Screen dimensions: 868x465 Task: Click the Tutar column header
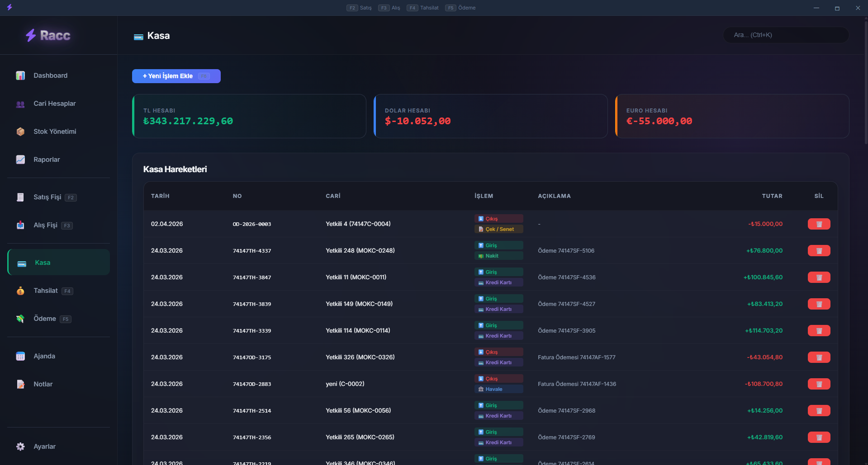point(772,196)
